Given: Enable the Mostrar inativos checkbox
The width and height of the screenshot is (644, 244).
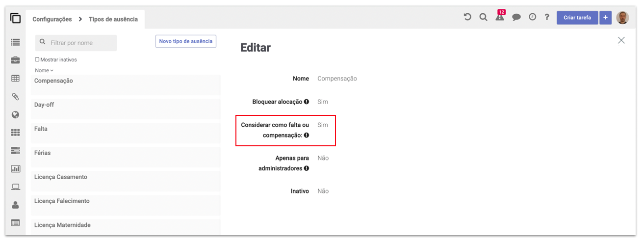Looking at the screenshot, I should pos(37,60).
